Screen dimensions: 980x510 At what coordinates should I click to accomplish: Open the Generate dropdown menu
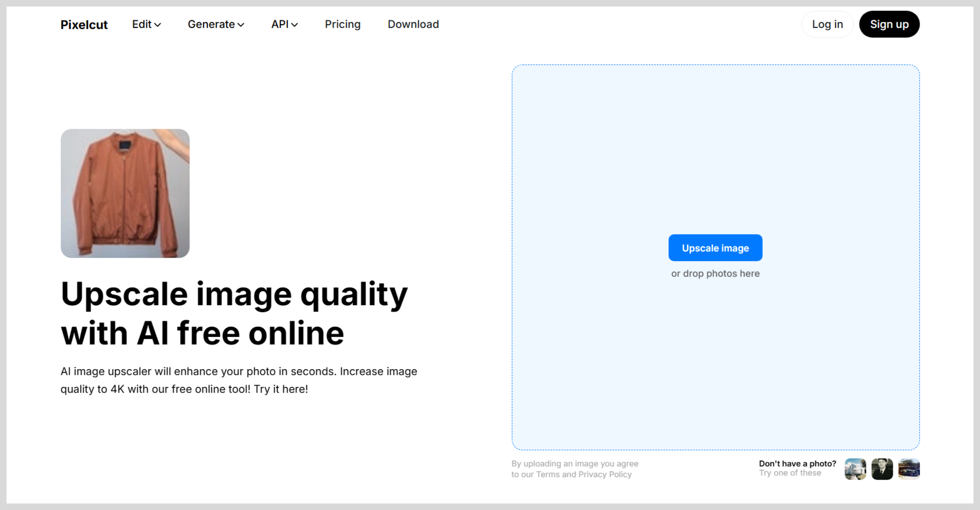click(216, 24)
